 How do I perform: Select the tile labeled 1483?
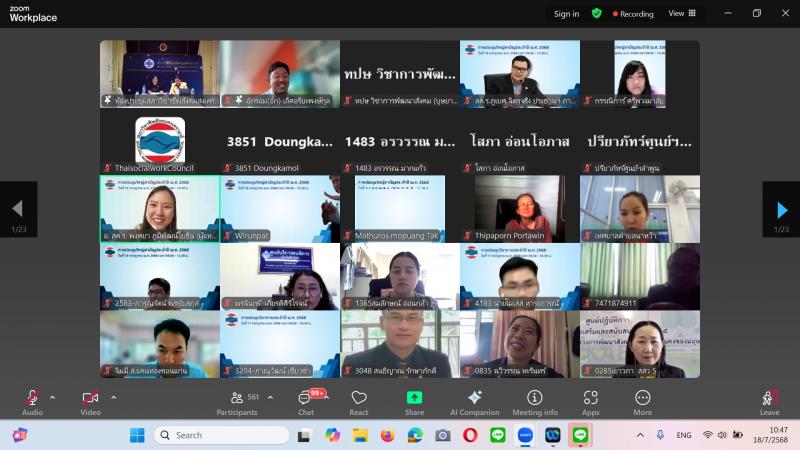pos(400,141)
